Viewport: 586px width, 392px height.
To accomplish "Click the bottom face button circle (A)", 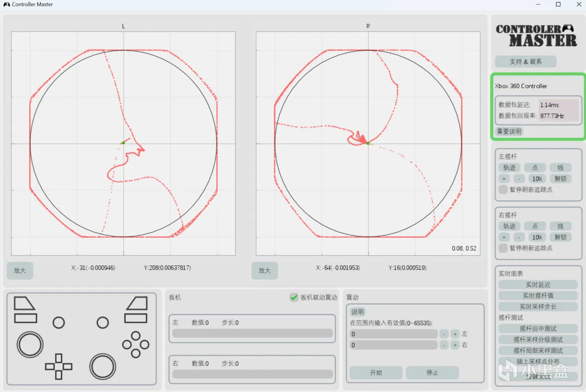I will (x=136, y=353).
